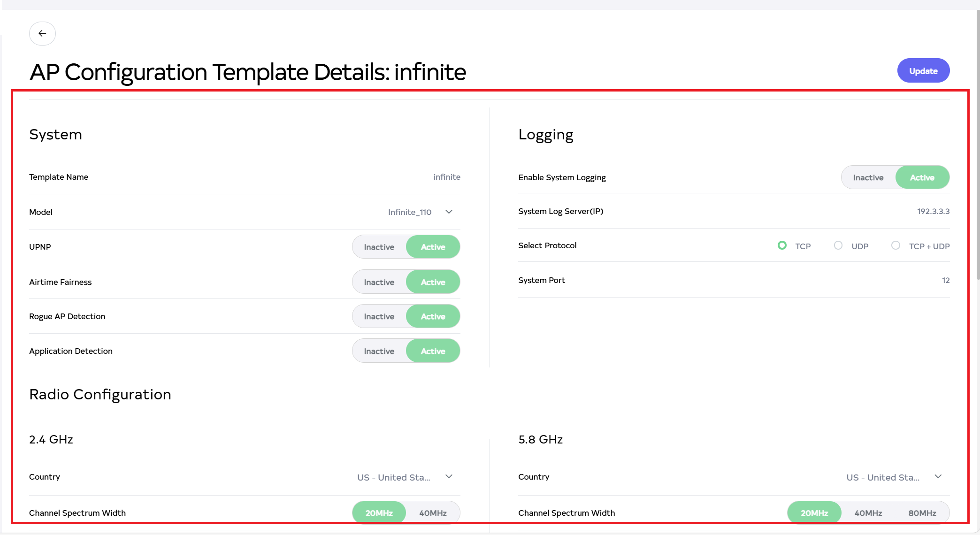Open the Model dropdown chevron
This screenshot has width=980, height=535.
coord(449,212)
